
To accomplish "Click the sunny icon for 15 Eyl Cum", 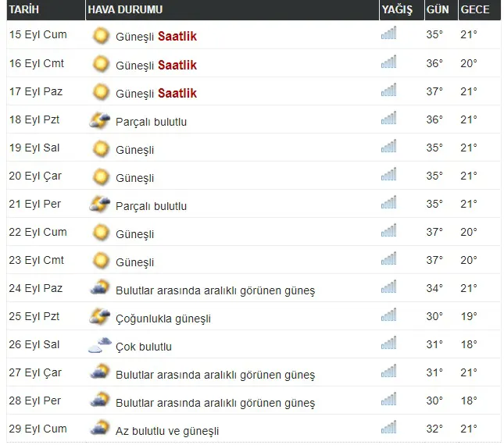I will tap(100, 35).
